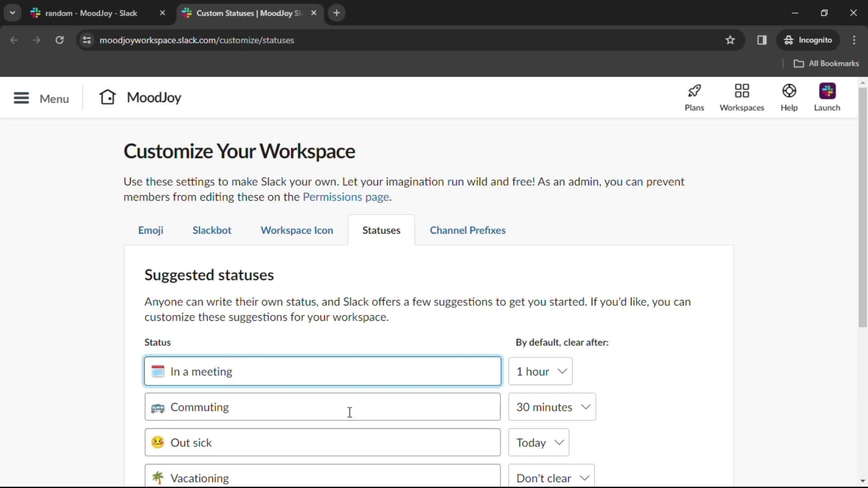Click the Statuses tab
Screen dimensions: 868x488
[x=382, y=230]
